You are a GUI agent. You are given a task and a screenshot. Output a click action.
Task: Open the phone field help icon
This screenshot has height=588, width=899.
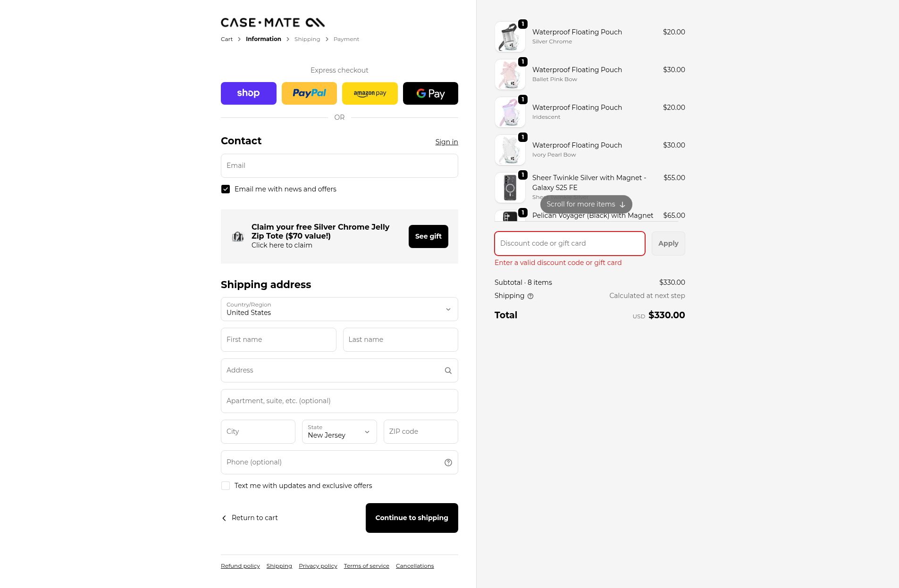(x=448, y=463)
